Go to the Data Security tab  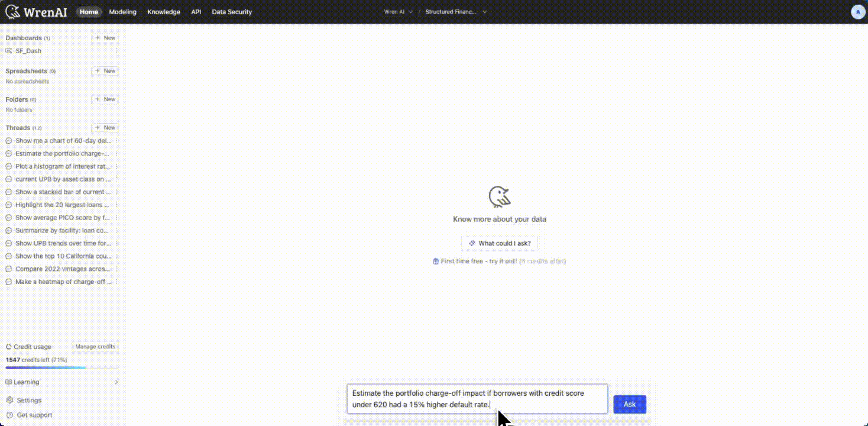click(232, 12)
